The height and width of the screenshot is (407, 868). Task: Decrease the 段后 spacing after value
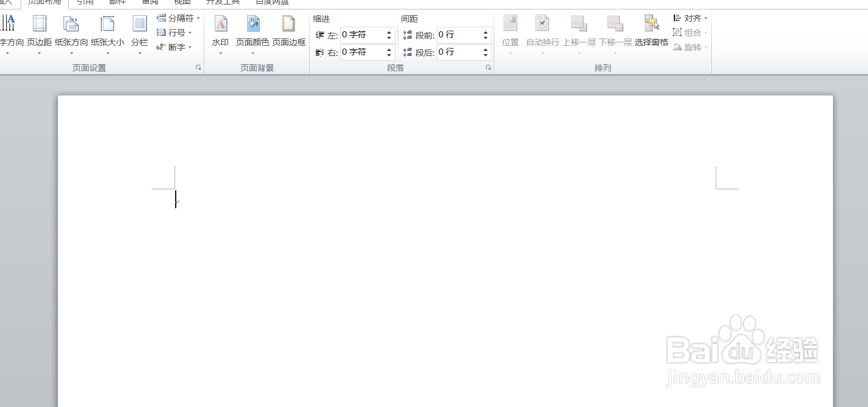click(x=486, y=55)
